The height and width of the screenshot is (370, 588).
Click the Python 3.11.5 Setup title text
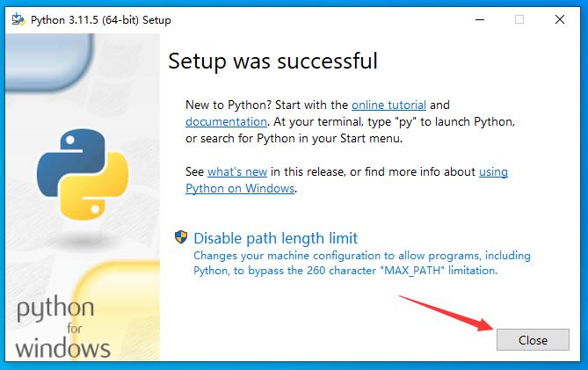pos(101,19)
